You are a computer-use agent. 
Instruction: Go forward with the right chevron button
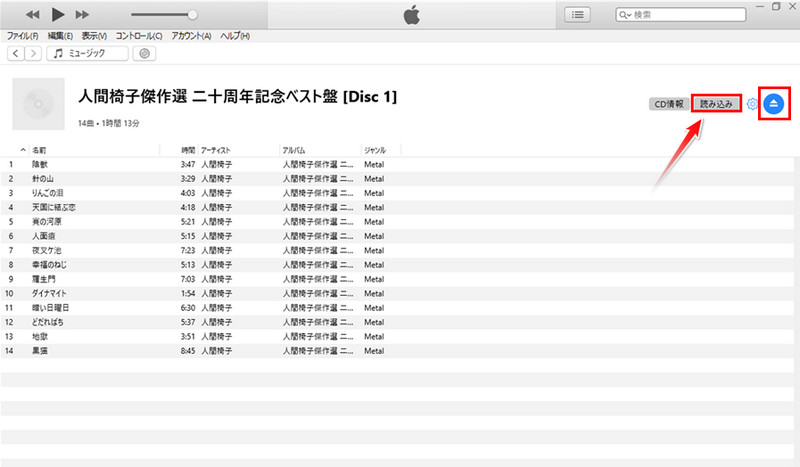(x=33, y=53)
